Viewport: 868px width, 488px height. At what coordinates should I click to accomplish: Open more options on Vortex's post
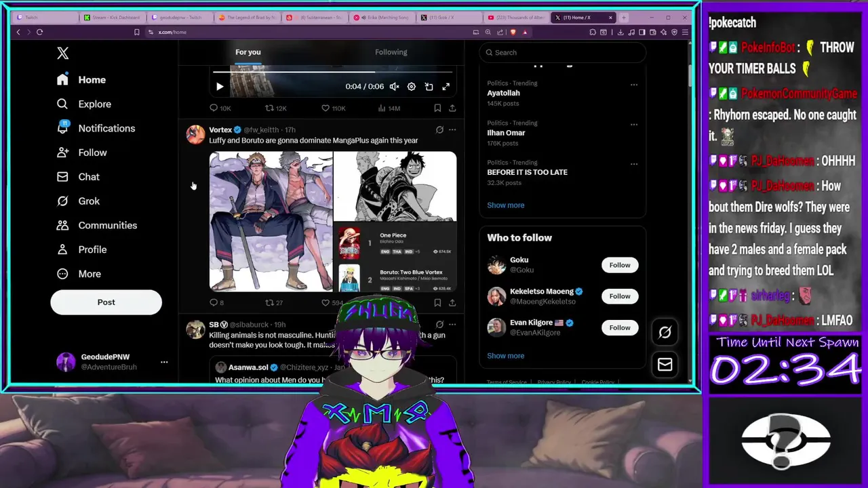coord(452,129)
